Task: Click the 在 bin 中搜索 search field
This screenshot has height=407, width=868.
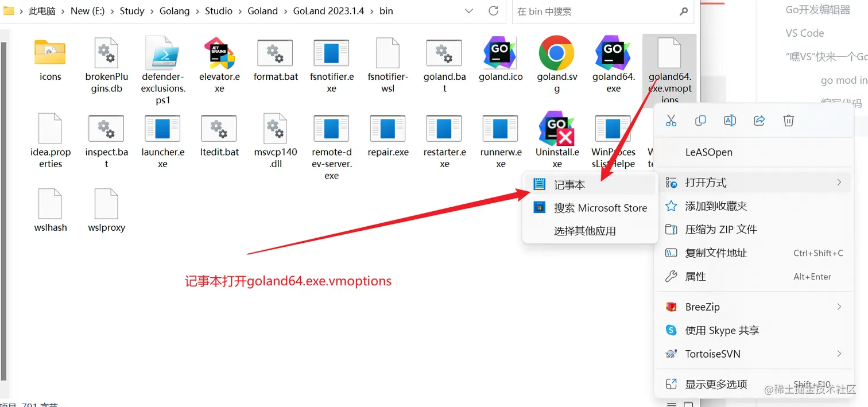Action: click(602, 11)
